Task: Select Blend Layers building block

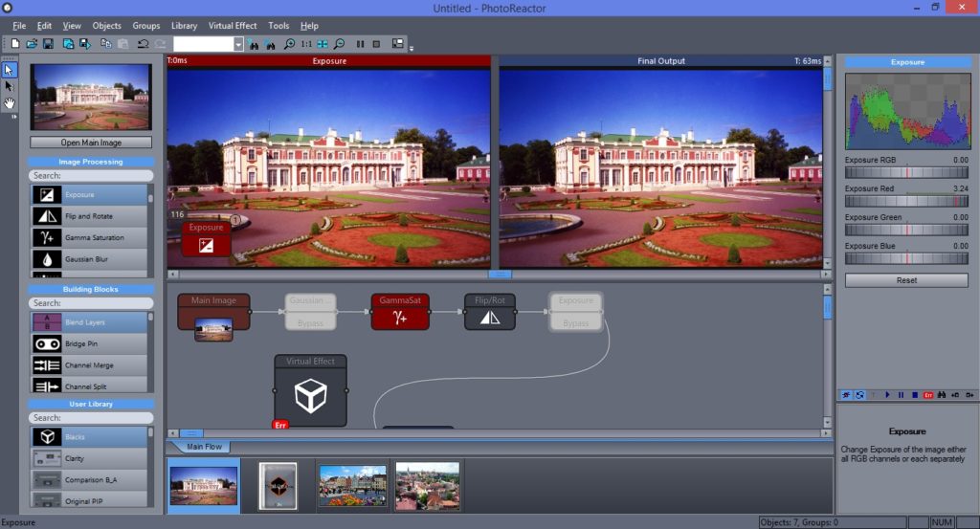Action: click(89, 322)
